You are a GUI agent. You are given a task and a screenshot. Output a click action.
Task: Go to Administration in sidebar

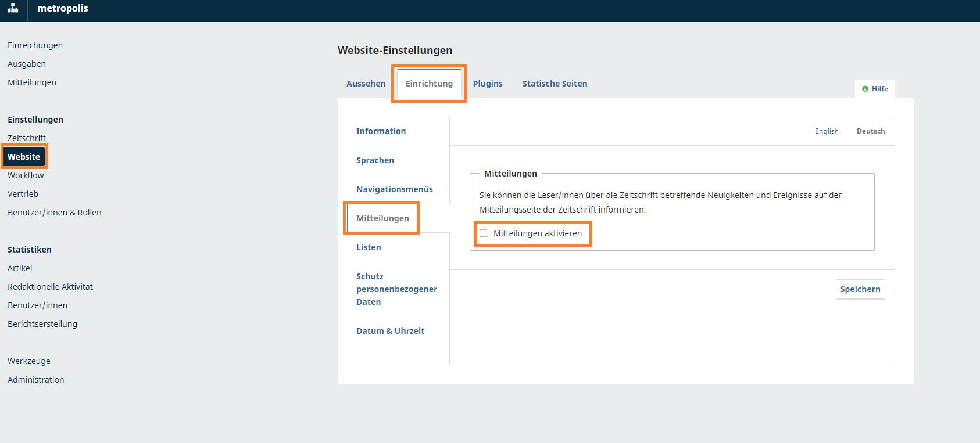coord(35,380)
